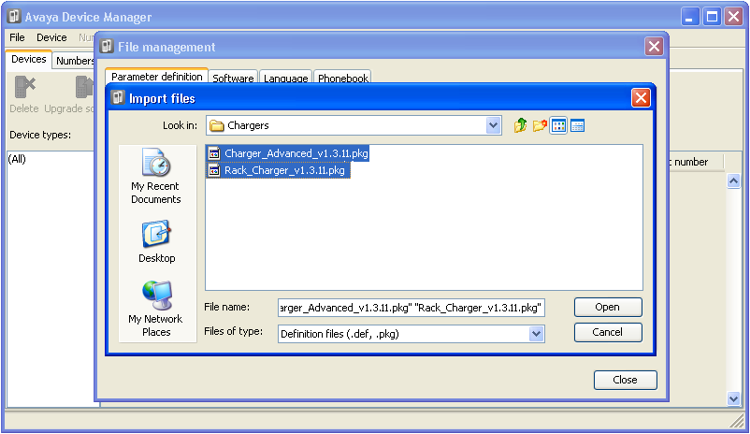Click Import files dialog title icon
The width and height of the screenshot is (750, 434).
click(x=118, y=98)
